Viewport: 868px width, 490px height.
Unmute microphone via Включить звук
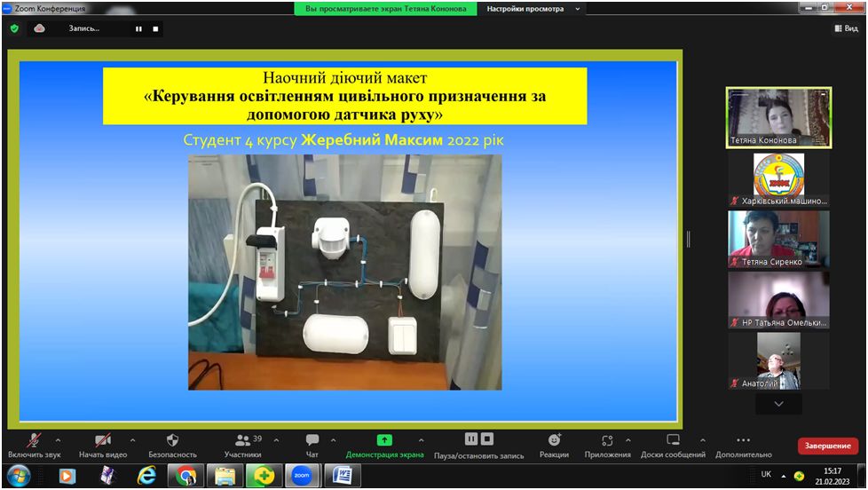point(34,446)
